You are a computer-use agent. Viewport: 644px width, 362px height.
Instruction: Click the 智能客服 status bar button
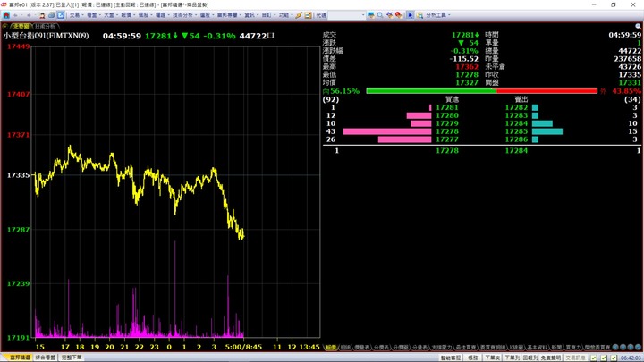tap(451, 358)
